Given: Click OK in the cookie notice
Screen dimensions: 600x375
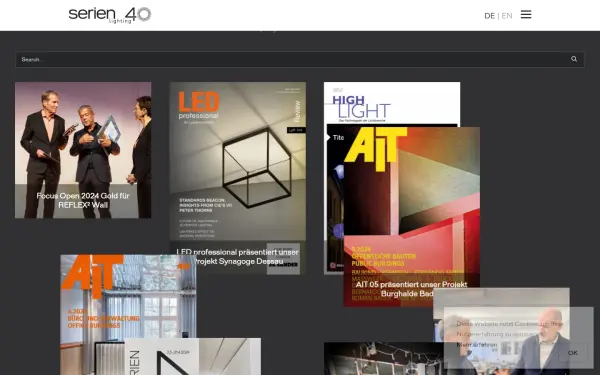Looking at the screenshot, I should click(572, 353).
